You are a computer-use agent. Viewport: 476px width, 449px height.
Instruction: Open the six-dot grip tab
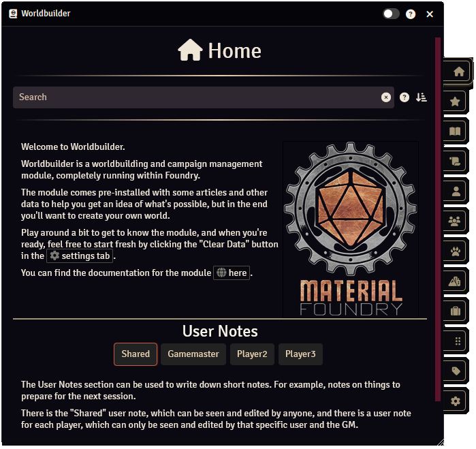point(455,341)
